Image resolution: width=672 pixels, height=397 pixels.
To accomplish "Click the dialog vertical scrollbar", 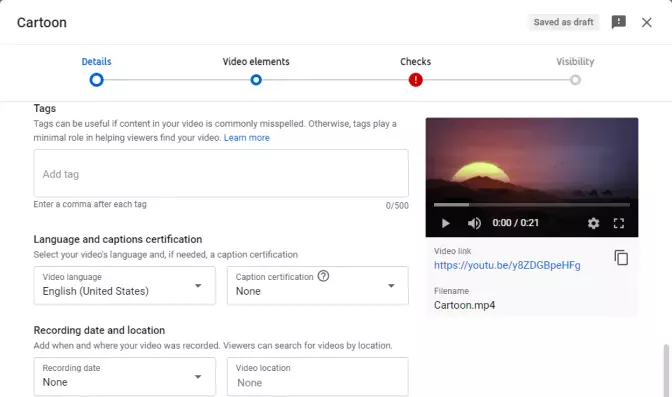I will click(x=666, y=370).
